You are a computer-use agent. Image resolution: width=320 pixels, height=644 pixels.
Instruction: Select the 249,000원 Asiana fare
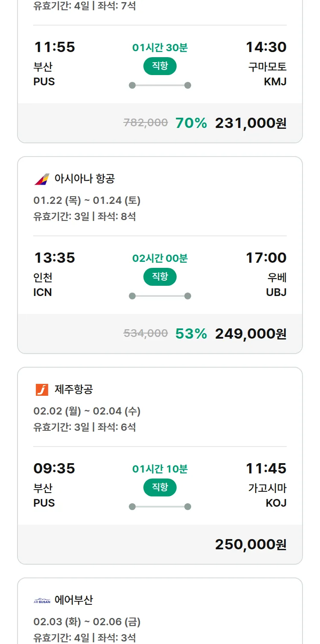[x=250, y=334]
